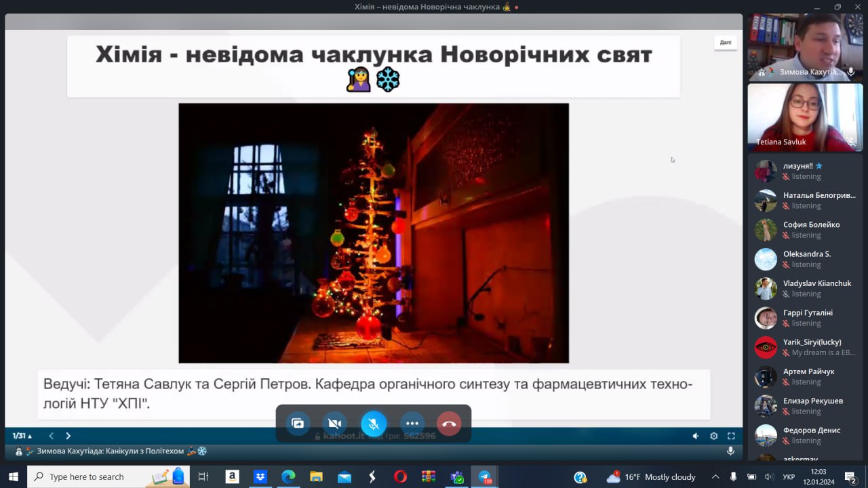
Task: Click the 'Type here to search' taskbar box
Action: click(x=108, y=476)
